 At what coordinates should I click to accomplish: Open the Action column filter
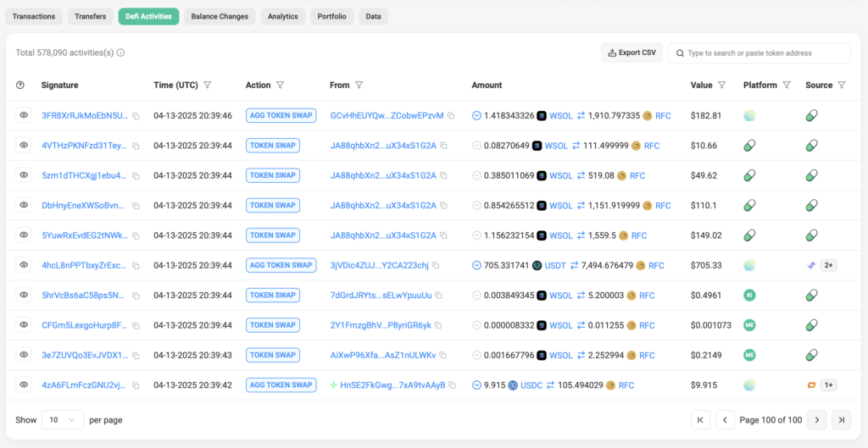(280, 86)
